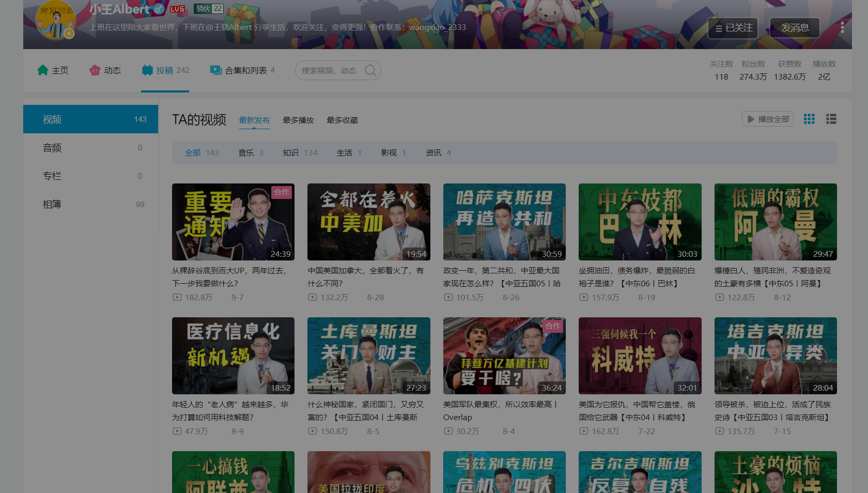This screenshot has width=868, height=493.
Task: Click the LV6 level badge
Action: tap(177, 9)
